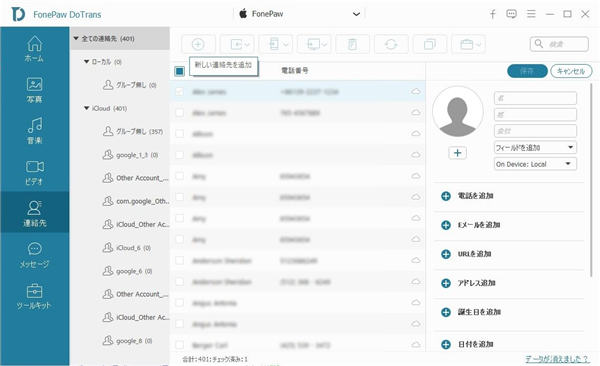Open the hamburger menu in title bar
The height and width of the screenshot is (366, 600).
[531, 14]
